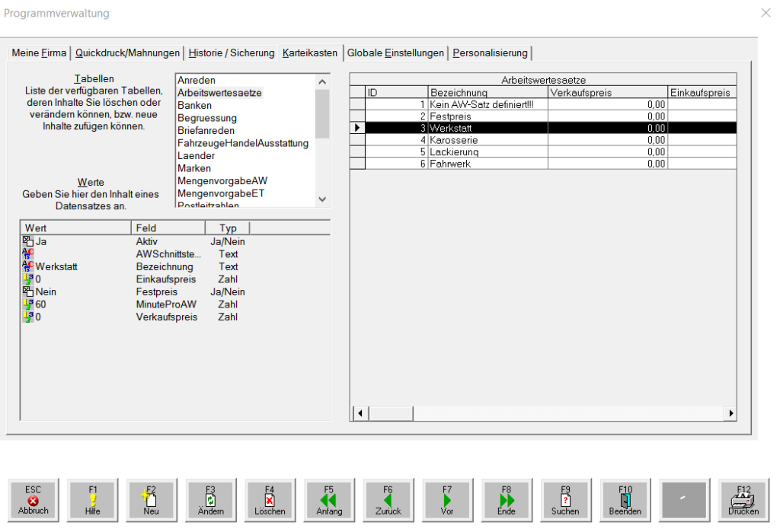780x532 pixels.
Task: Select the Karteikasten tab
Action: pyautogui.click(x=310, y=53)
